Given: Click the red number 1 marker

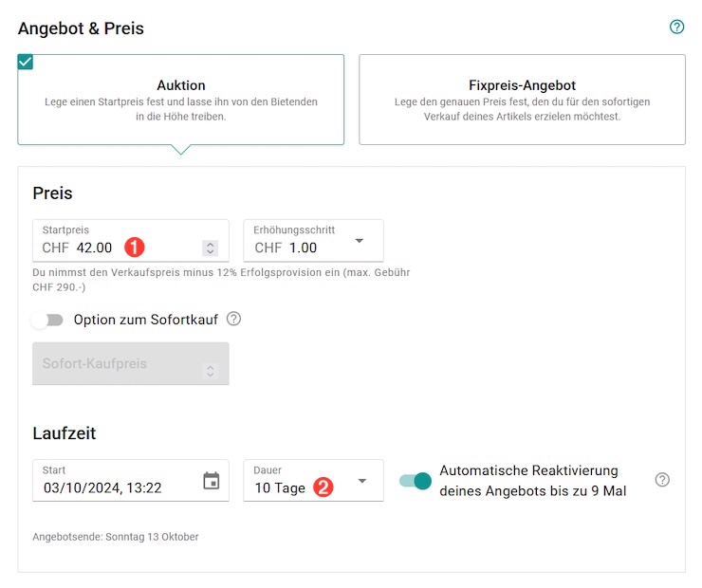Looking at the screenshot, I should [135, 248].
